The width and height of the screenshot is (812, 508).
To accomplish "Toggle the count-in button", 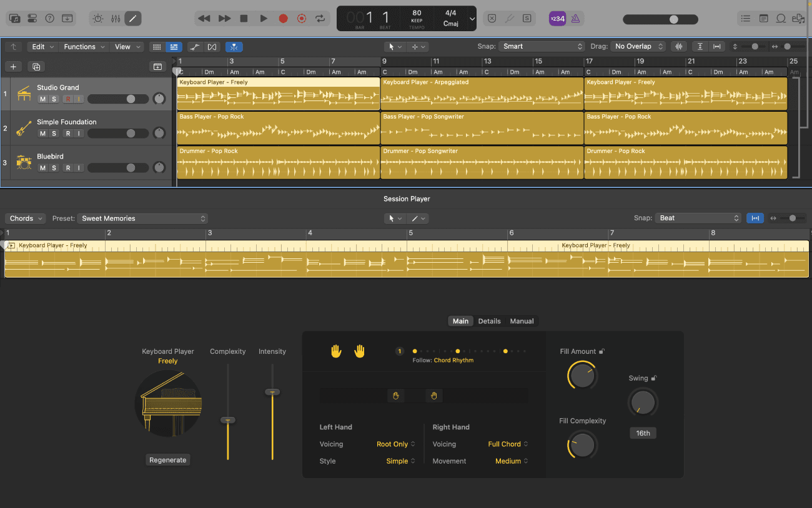I will coord(557,19).
